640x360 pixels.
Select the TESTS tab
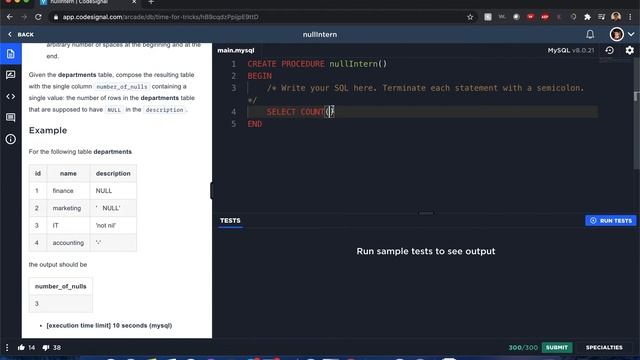click(x=230, y=220)
